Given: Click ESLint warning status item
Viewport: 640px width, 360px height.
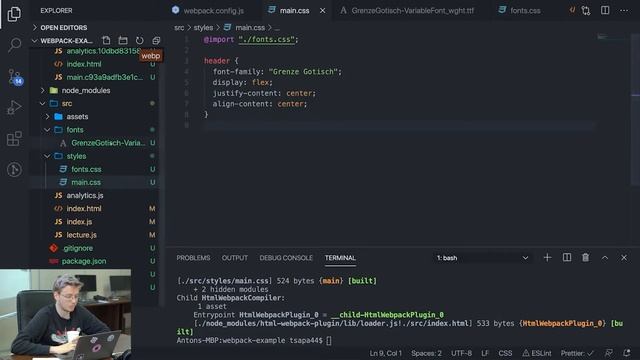Looking at the screenshot, I should (x=537, y=353).
